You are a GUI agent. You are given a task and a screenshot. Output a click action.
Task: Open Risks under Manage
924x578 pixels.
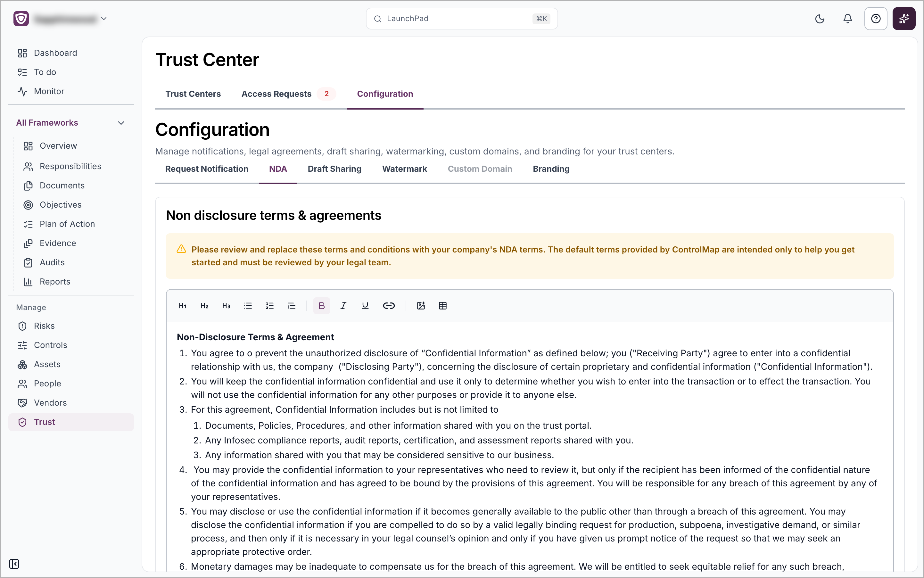tap(71, 326)
